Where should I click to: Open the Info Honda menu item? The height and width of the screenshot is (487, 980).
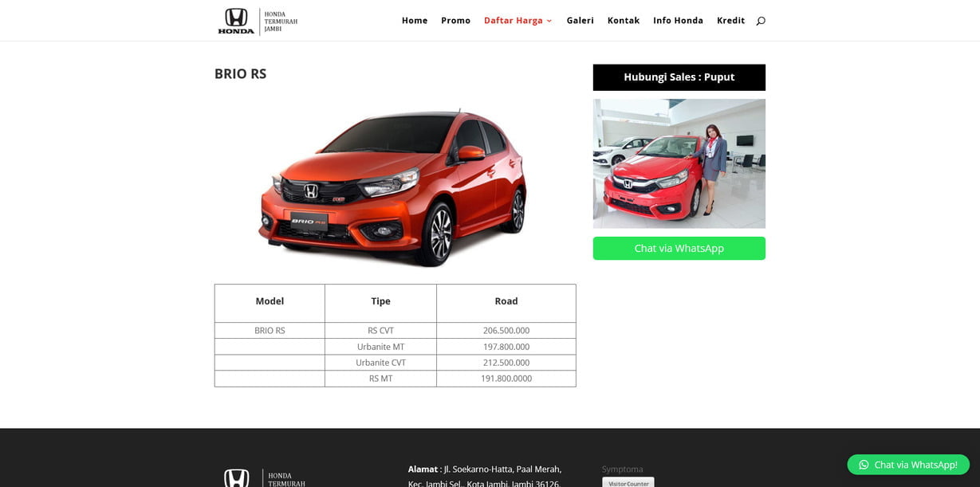pyautogui.click(x=678, y=21)
